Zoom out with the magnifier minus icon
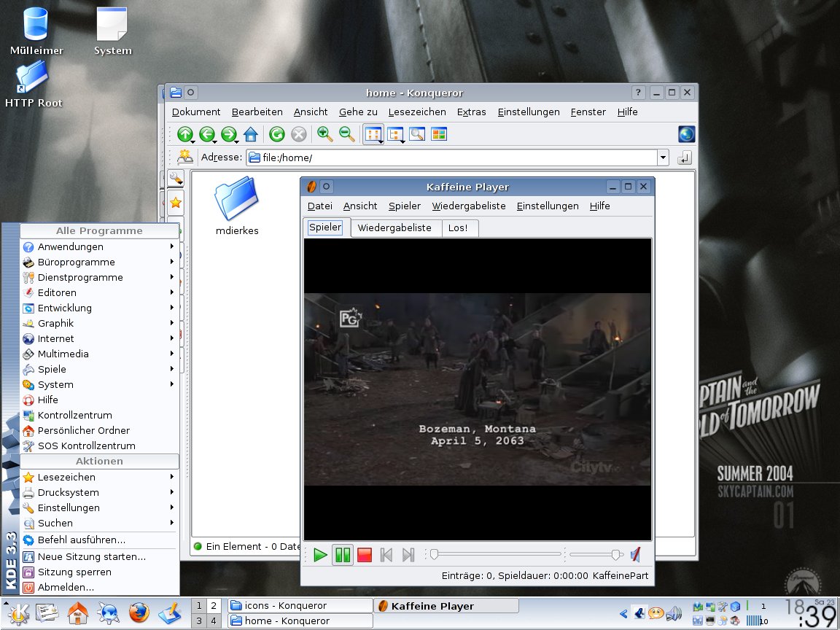This screenshot has width=840, height=630. click(x=346, y=134)
